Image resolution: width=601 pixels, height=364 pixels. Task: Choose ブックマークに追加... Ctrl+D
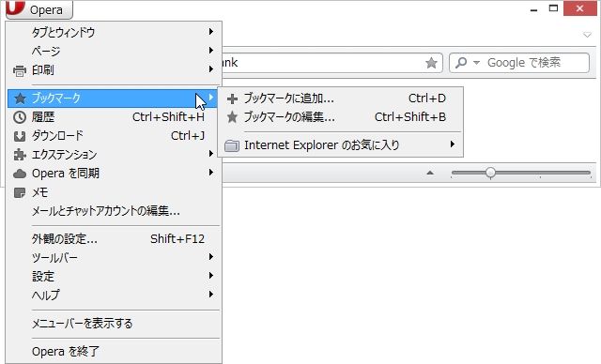(340, 99)
